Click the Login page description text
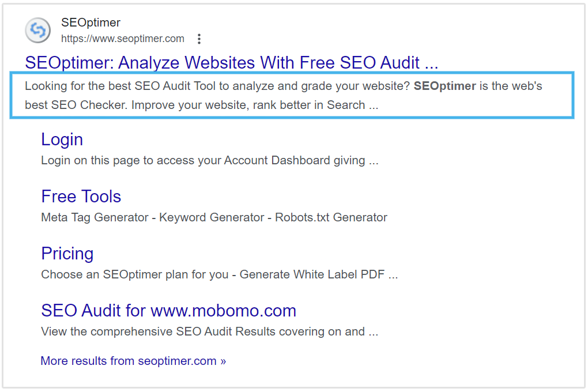Viewport: 588px width, 392px height. coord(209,160)
